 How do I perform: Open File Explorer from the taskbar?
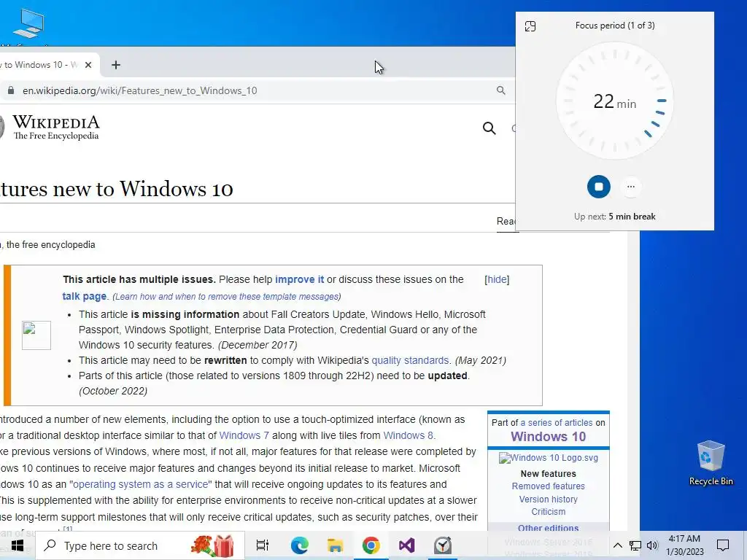[335, 545]
